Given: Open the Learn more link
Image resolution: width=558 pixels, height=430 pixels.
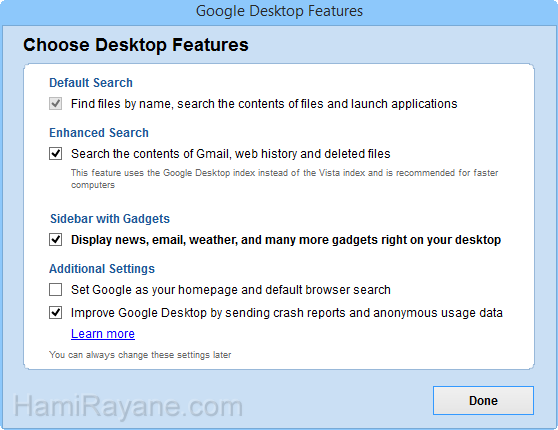Looking at the screenshot, I should (103, 334).
